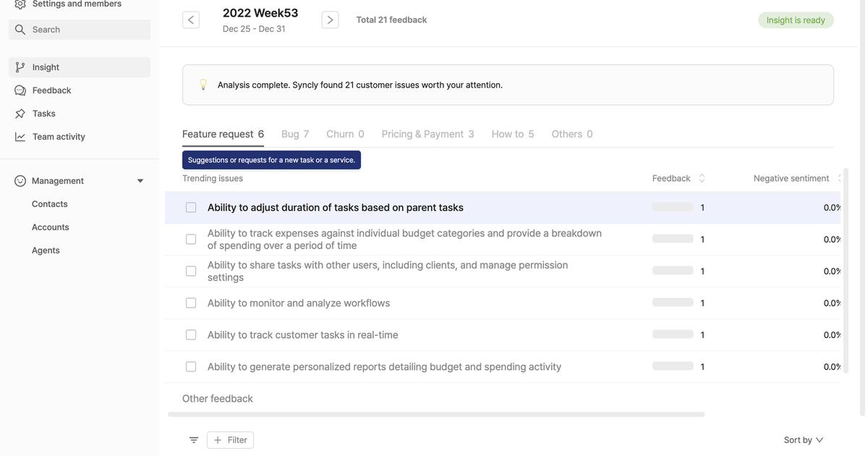Switch to the Bug tab
Viewport: 868px width, 456px height.
(x=294, y=134)
